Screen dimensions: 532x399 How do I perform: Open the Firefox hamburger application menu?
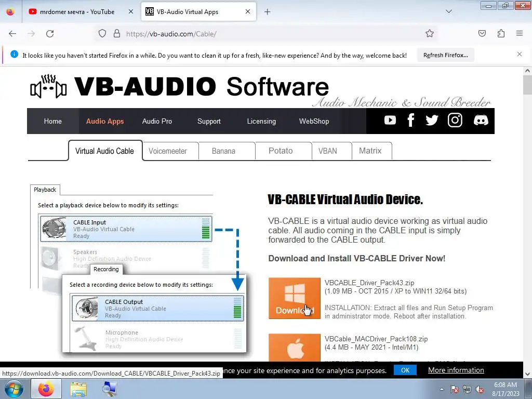pyautogui.click(x=520, y=34)
